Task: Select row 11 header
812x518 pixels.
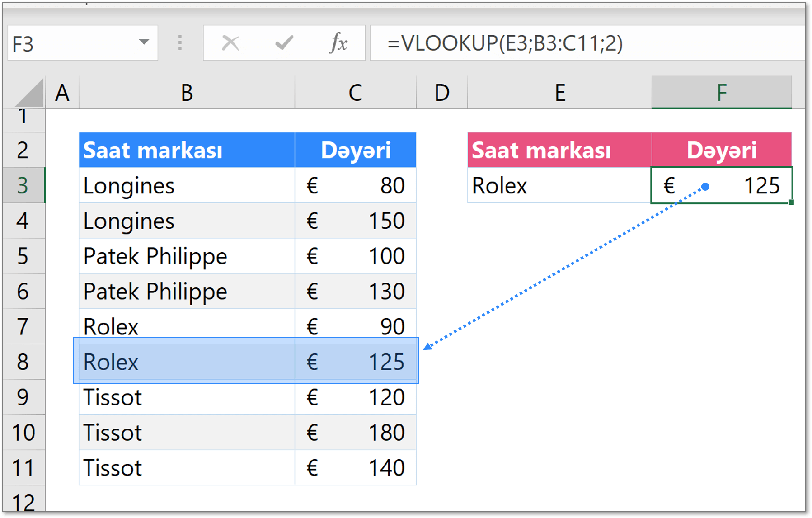Action: [x=23, y=467]
